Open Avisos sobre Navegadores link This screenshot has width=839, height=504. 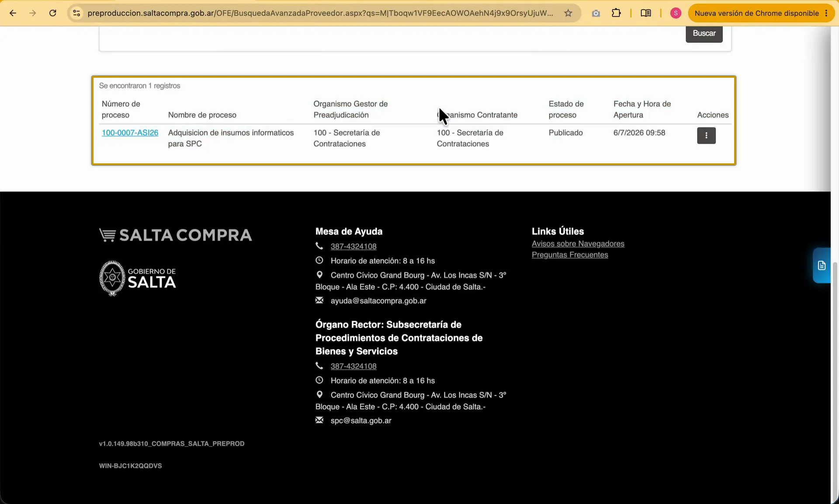(578, 244)
